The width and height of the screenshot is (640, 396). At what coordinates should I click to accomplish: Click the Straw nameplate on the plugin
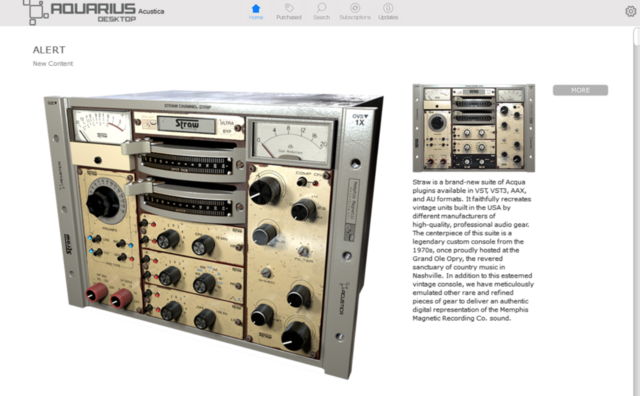pyautogui.click(x=187, y=124)
